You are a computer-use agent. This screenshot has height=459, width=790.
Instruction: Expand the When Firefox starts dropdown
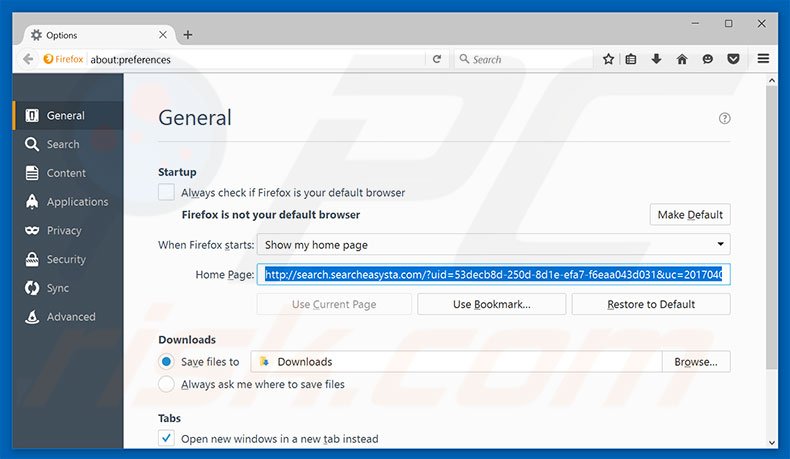coord(494,244)
